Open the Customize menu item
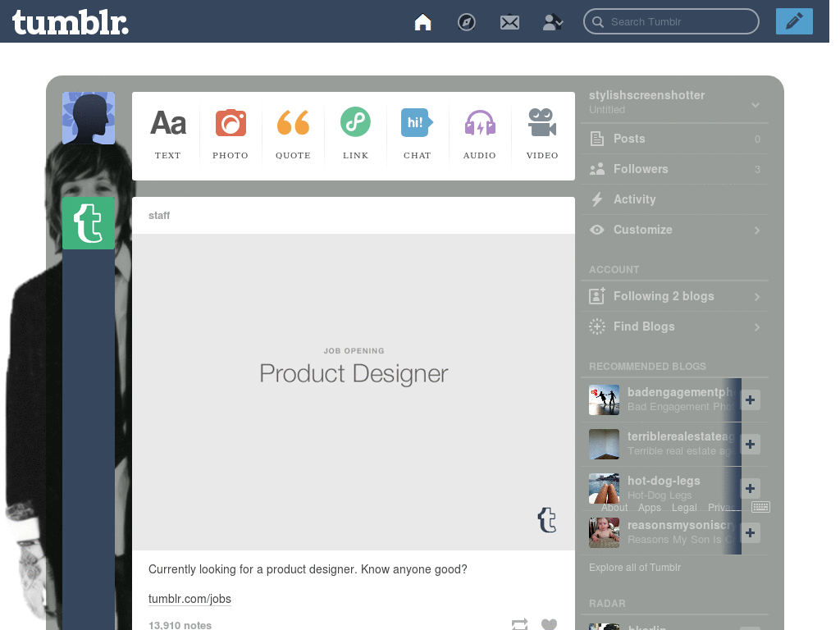 (674, 230)
